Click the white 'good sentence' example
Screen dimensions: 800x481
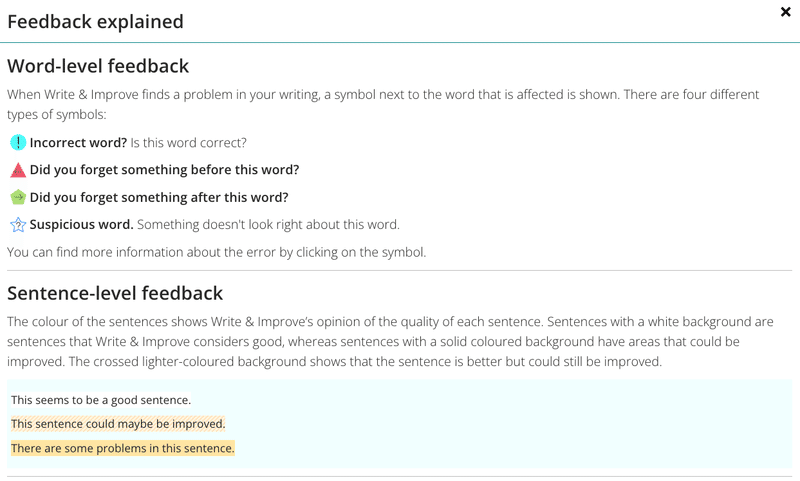tap(101, 400)
